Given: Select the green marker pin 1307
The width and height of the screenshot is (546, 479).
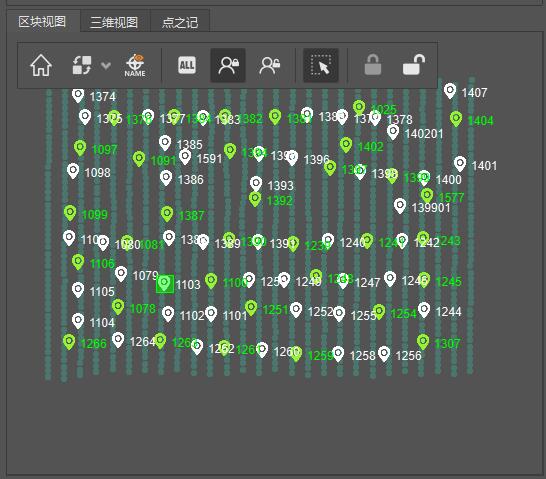Looking at the screenshot, I should pyautogui.click(x=423, y=342).
